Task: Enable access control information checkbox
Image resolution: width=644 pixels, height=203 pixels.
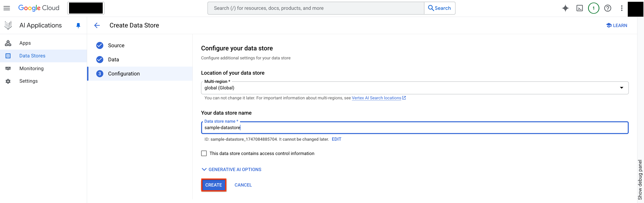Action: (x=204, y=153)
